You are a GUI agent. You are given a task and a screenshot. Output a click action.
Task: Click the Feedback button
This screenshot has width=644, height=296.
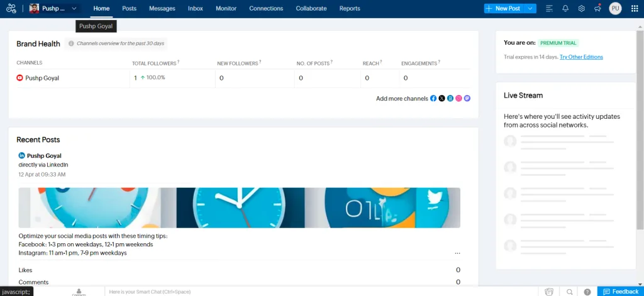tap(621, 292)
